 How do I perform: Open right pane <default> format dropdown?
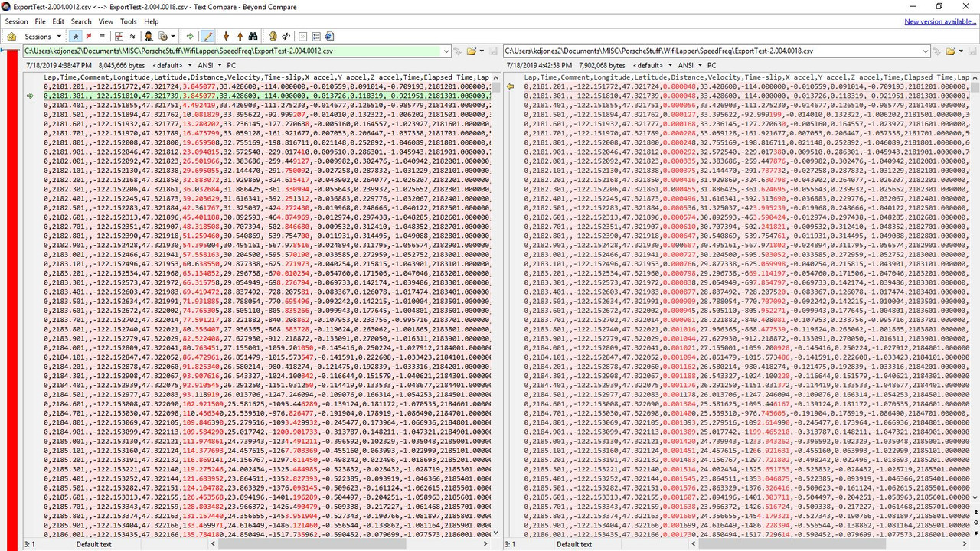pos(653,66)
